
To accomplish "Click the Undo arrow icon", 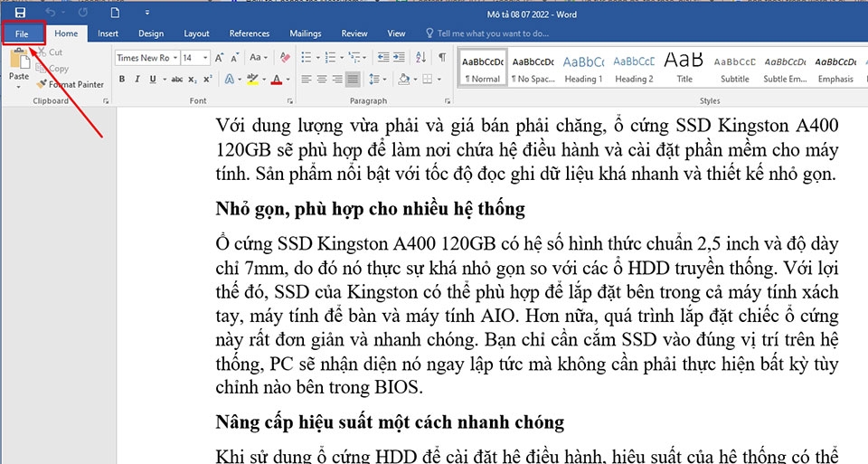I will 51,12.
